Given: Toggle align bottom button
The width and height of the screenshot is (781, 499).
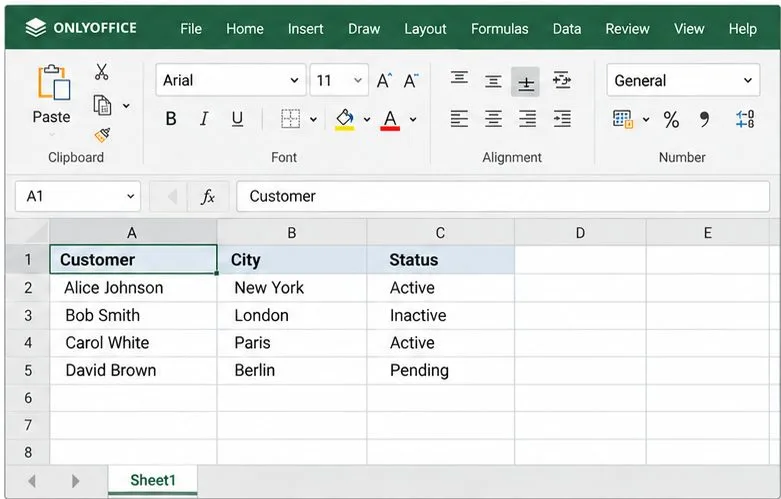Looking at the screenshot, I should pos(525,82).
